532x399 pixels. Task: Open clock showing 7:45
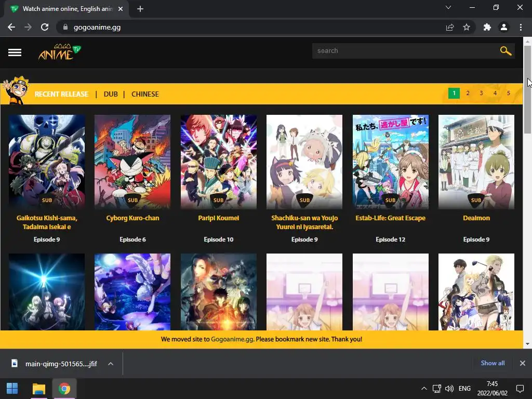(493, 389)
